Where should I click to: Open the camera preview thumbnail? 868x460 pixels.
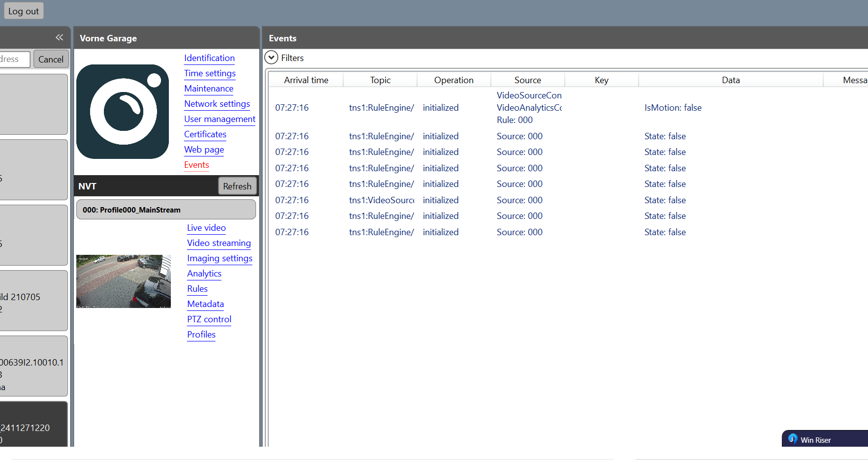tap(124, 281)
